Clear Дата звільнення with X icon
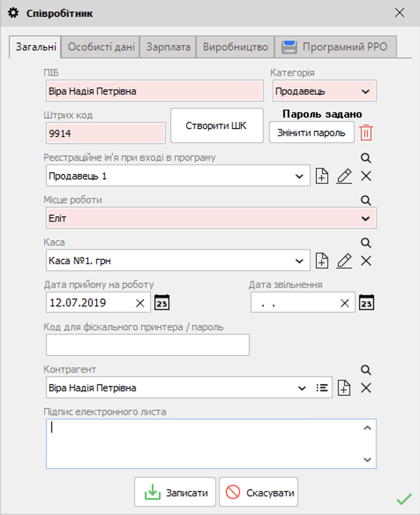Screen dimensions: 420x515 tap(345, 302)
